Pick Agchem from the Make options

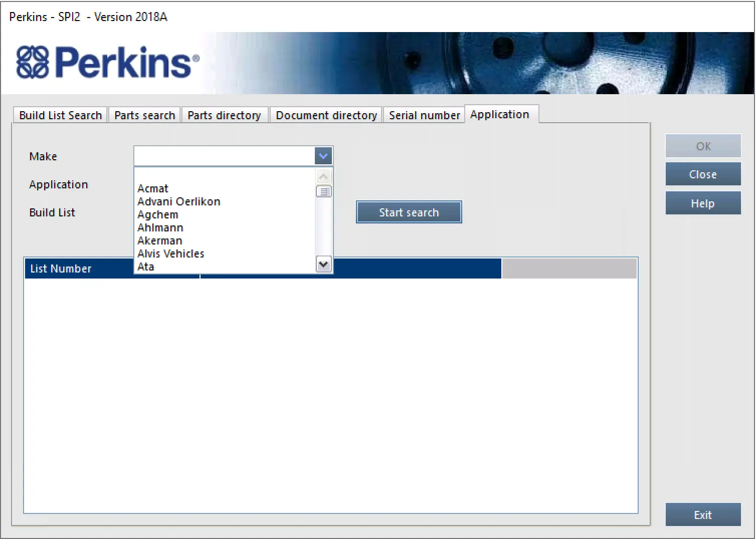coord(157,215)
